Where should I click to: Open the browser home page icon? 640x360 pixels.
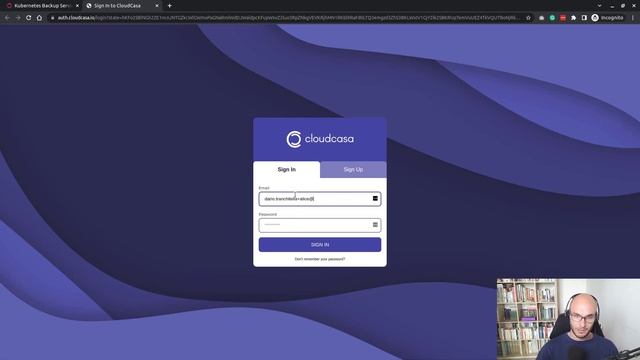(39, 18)
